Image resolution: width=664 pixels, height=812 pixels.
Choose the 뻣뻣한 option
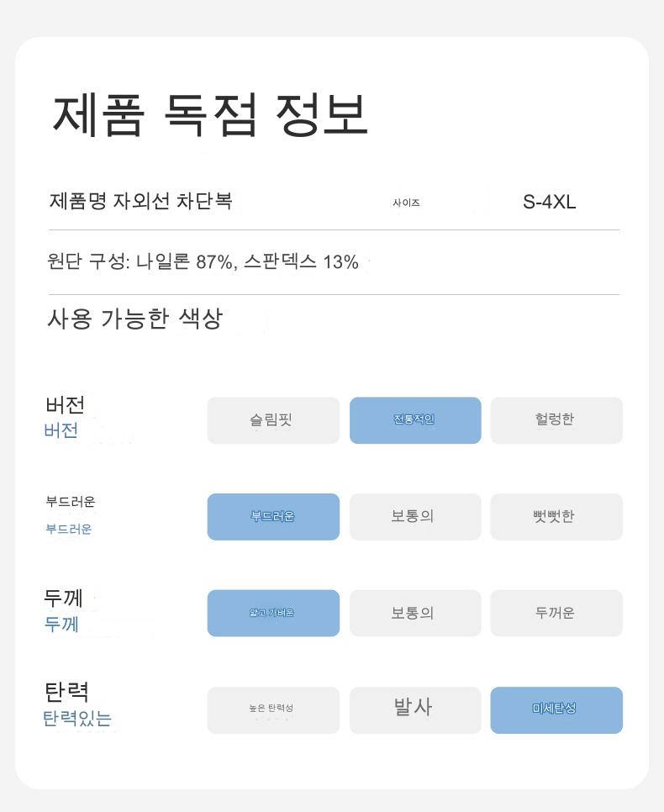[556, 517]
